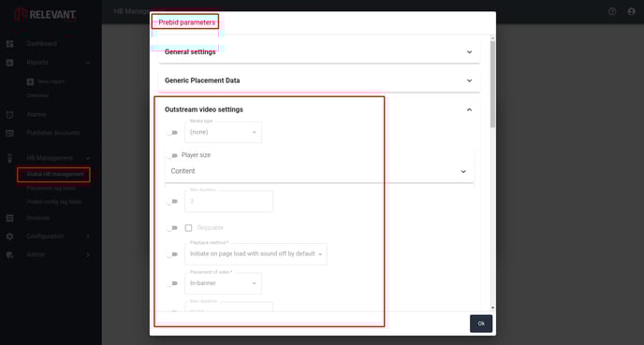This screenshot has height=345, width=644.
Task: Open the user account icon
Action: 631,11
